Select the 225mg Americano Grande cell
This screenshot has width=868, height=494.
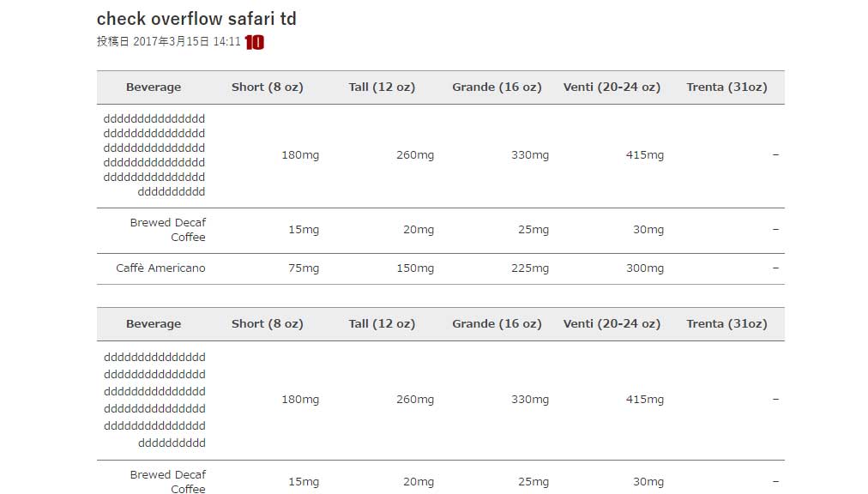point(530,268)
